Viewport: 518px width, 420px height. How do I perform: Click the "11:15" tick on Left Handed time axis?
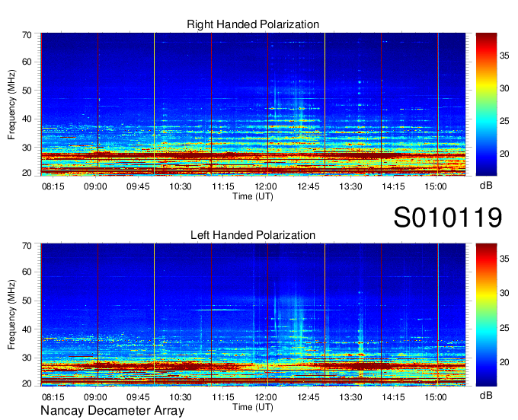point(223,396)
